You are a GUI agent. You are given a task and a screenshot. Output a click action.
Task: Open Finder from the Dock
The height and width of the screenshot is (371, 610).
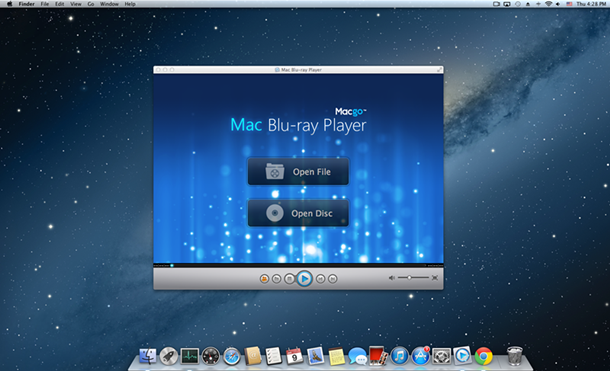[x=148, y=356]
